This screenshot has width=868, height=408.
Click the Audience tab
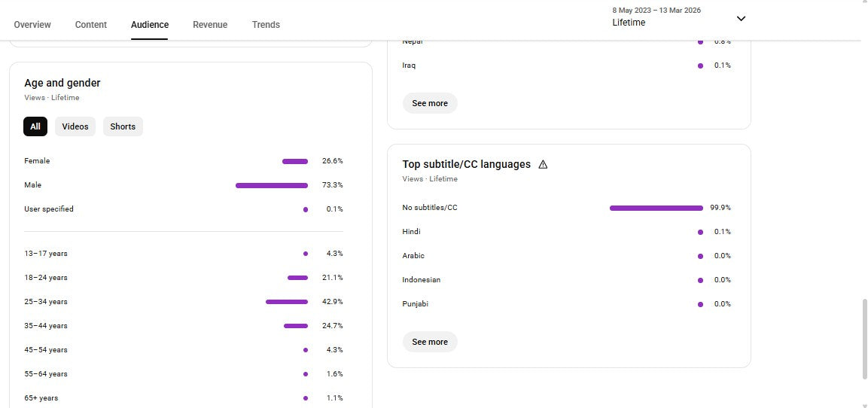(150, 25)
